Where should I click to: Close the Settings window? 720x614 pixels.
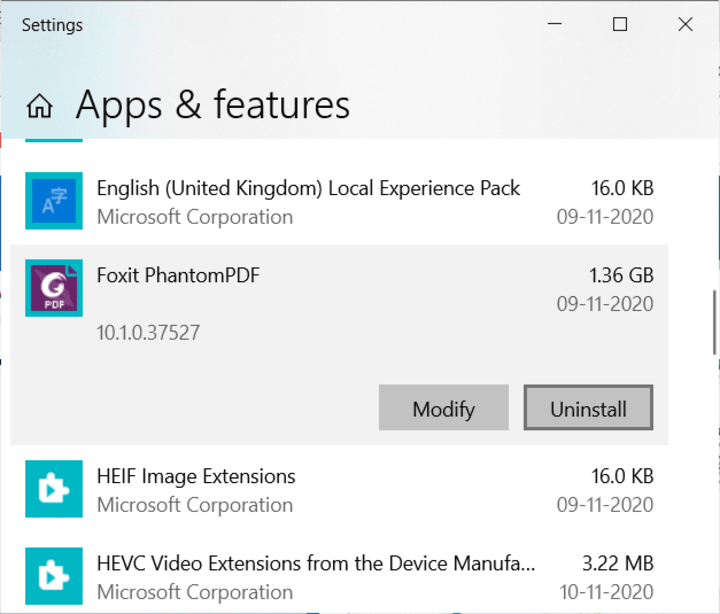[685, 24]
